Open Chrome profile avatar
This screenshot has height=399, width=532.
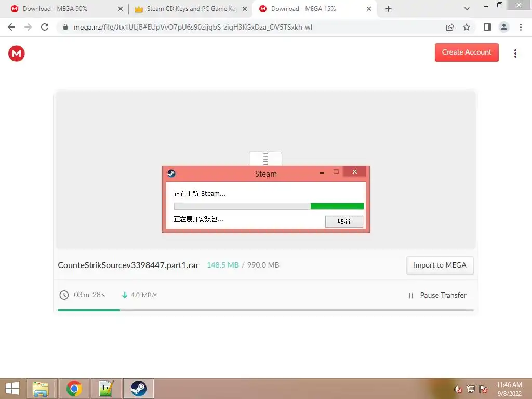click(504, 27)
